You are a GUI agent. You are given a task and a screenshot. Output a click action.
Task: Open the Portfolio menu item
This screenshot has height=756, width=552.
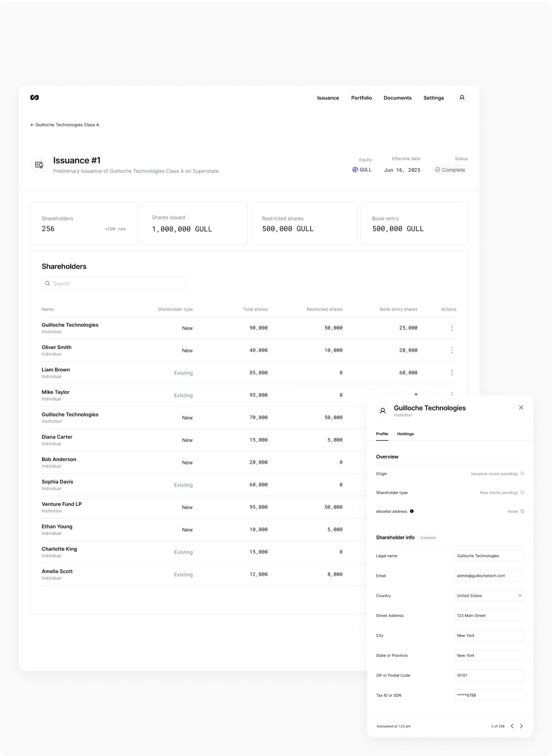coord(361,98)
